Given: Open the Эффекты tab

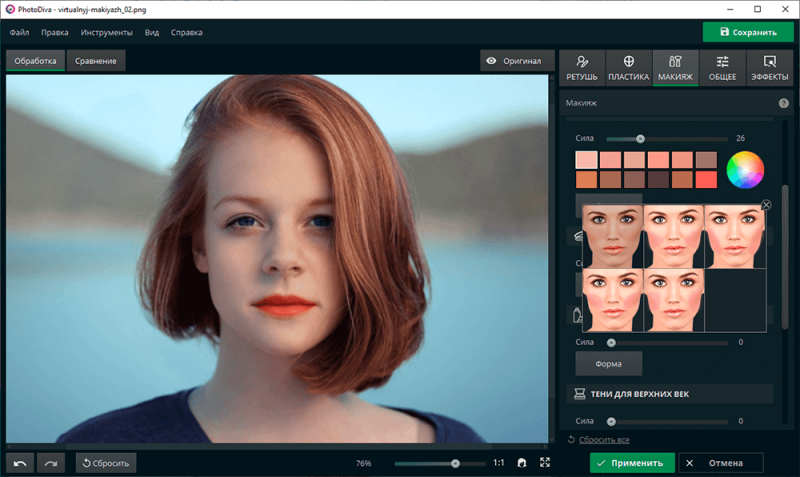Looking at the screenshot, I should point(769,68).
